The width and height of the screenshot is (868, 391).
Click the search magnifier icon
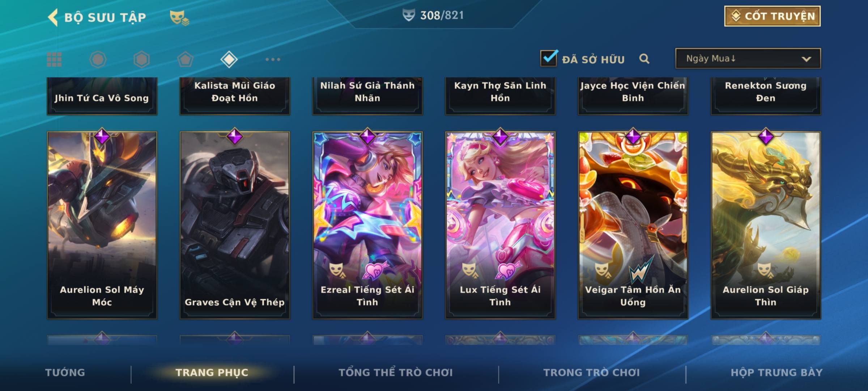(x=644, y=59)
